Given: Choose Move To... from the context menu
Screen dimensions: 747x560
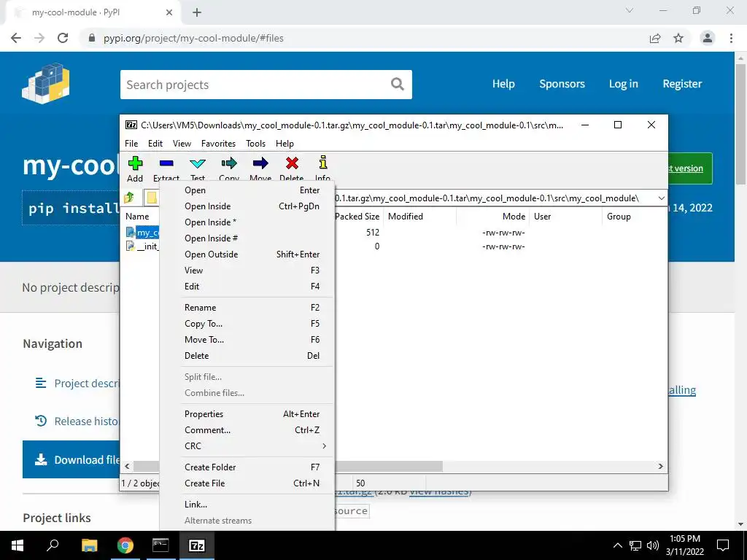Looking at the screenshot, I should pyautogui.click(x=247, y=340).
